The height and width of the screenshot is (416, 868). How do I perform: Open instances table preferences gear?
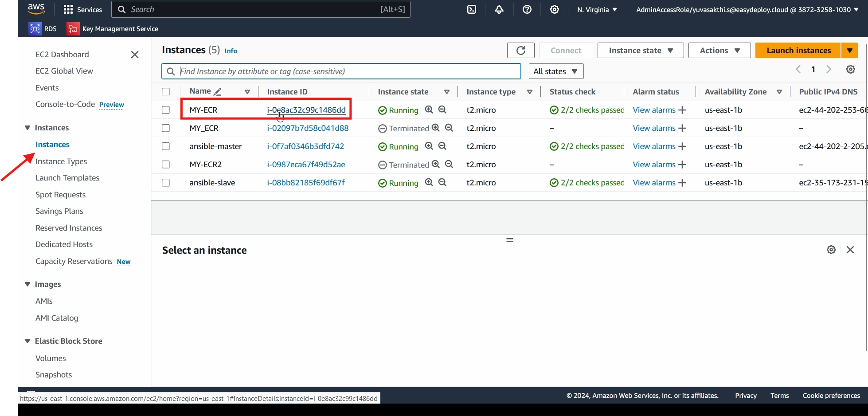tap(851, 69)
